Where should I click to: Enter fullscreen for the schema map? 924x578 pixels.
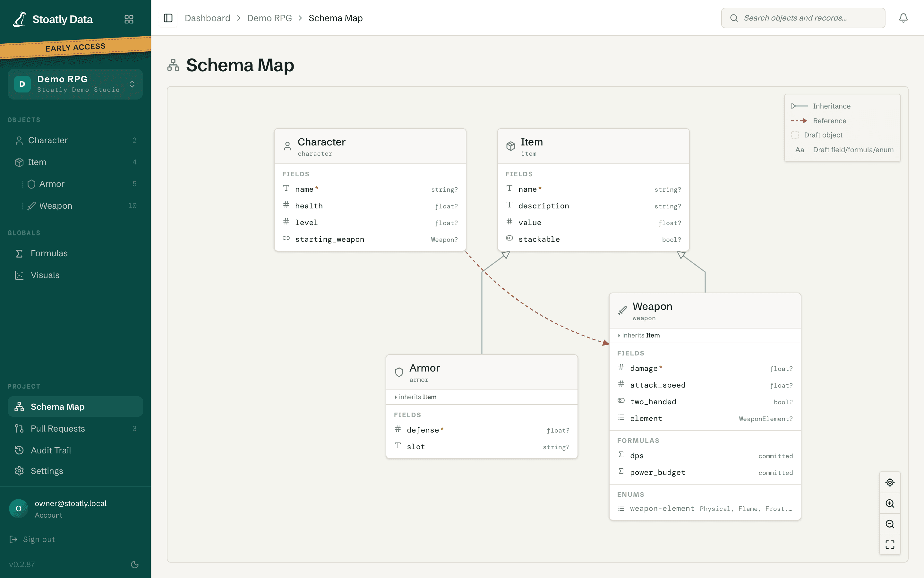pos(890,545)
